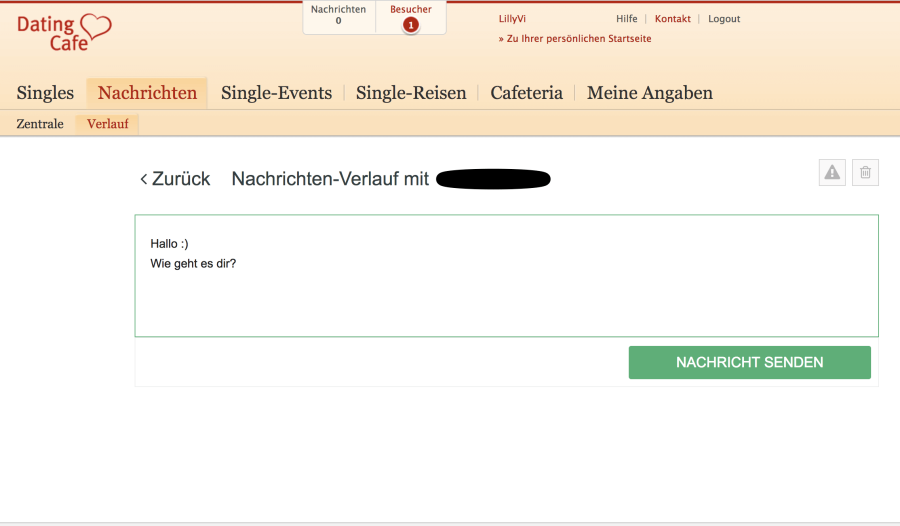Focus the message text area
This screenshot has height=526, width=900.
[x=506, y=276]
